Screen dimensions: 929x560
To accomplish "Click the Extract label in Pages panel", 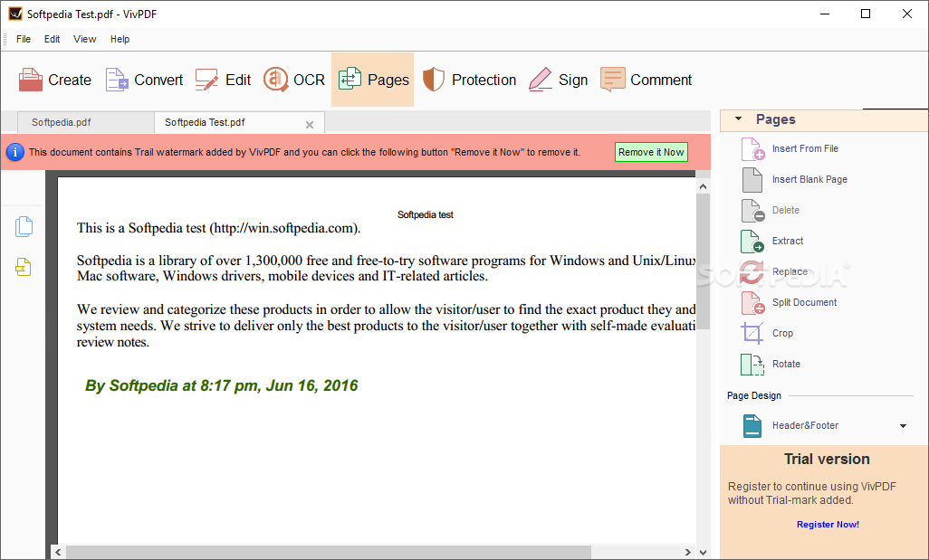I will pos(788,241).
